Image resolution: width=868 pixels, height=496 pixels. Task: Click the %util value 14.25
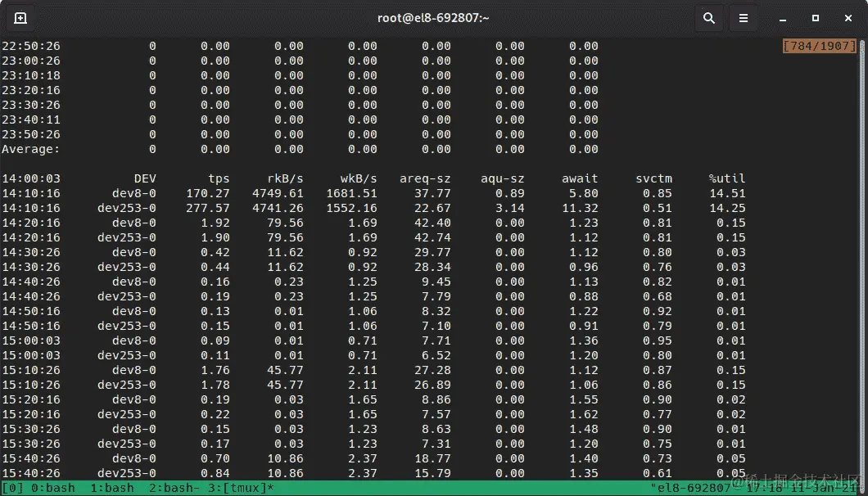tap(727, 208)
